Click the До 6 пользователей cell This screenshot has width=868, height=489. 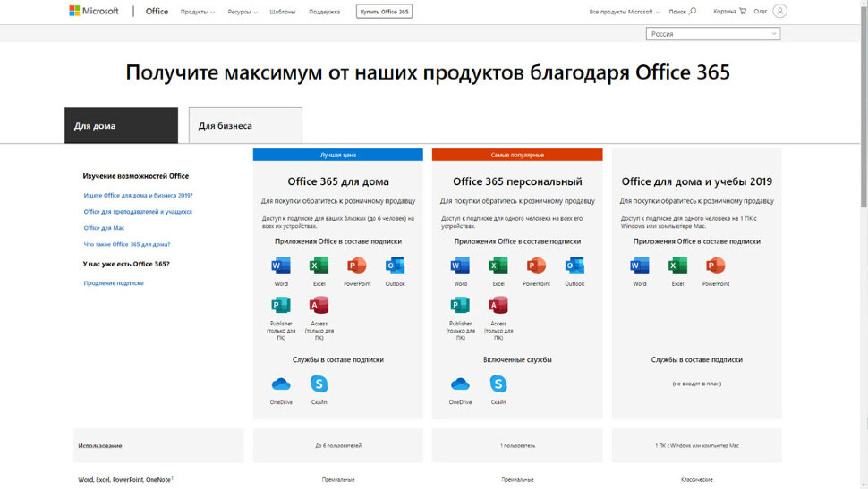pyautogui.click(x=337, y=445)
